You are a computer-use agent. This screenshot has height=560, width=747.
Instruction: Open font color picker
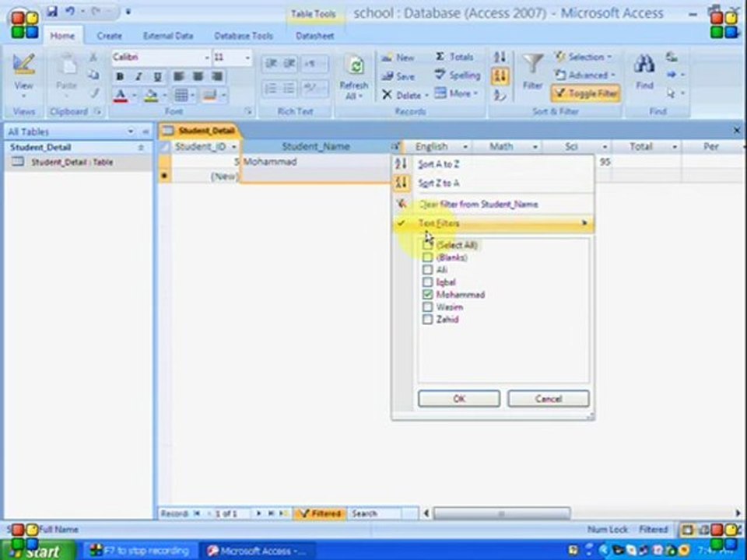135,96
